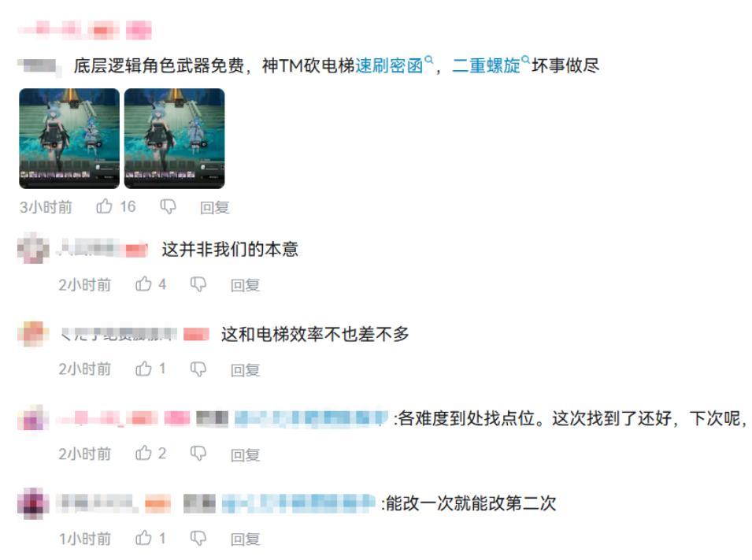Dislike the reply 能改一次就能改第二次
Screen dimensions: 752x560
point(198,539)
